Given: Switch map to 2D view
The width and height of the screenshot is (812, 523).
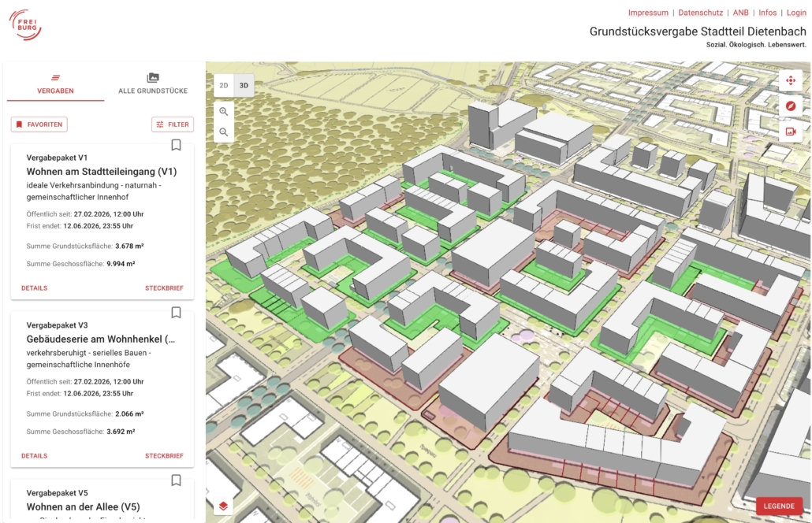Looking at the screenshot, I should pos(224,85).
